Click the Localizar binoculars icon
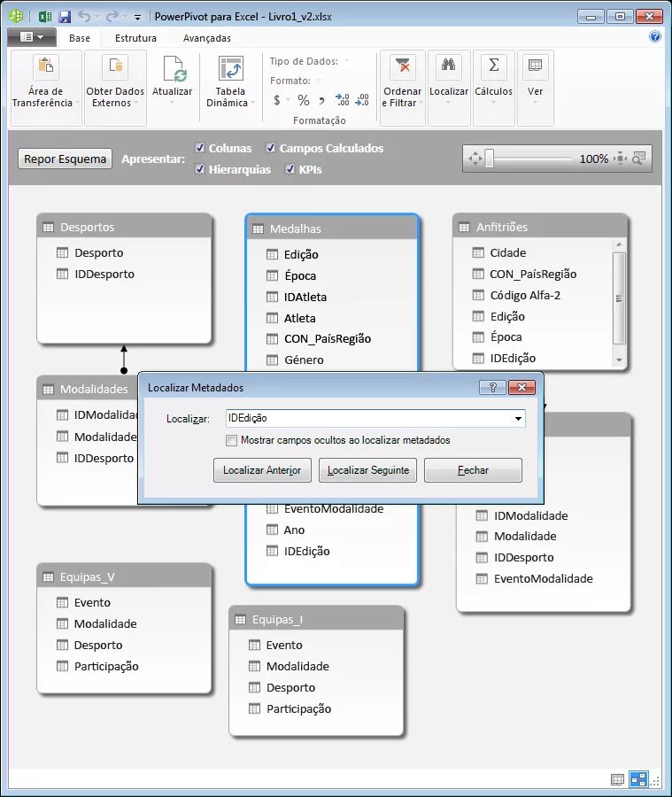Image resolution: width=672 pixels, height=797 pixels. click(x=448, y=66)
